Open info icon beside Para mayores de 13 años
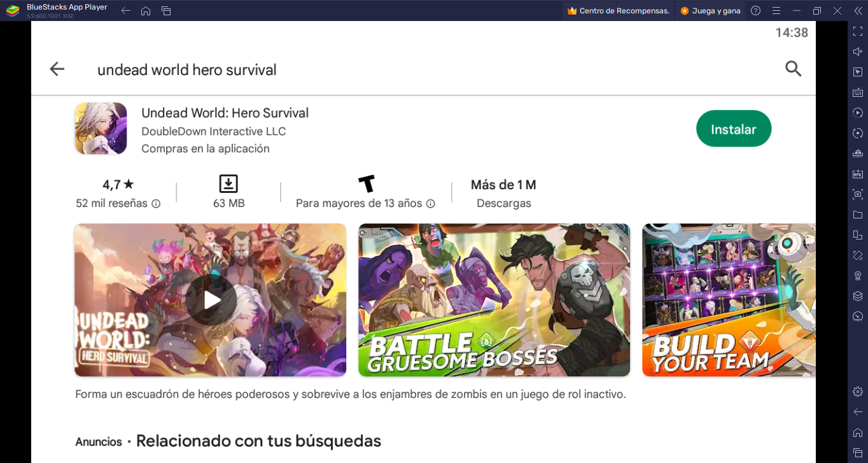The width and height of the screenshot is (868, 463). point(430,204)
